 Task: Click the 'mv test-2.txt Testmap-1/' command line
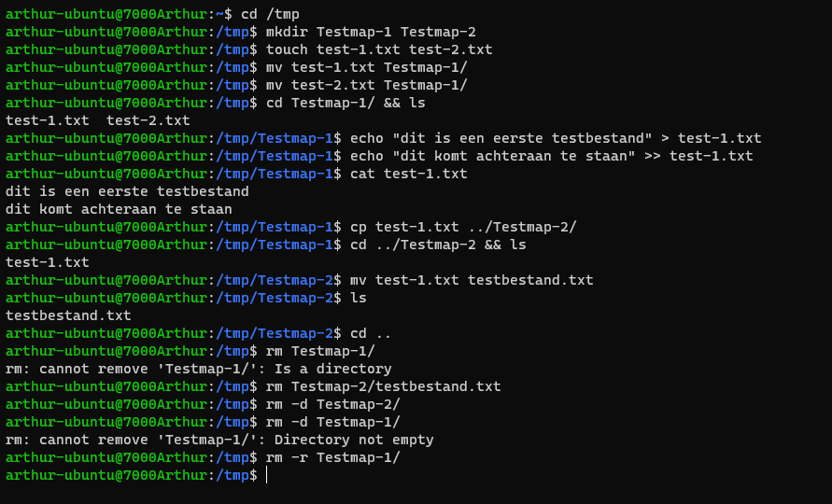tap(367, 86)
